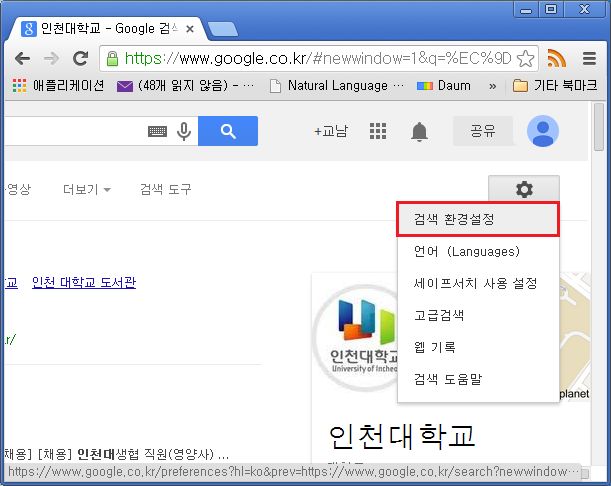This screenshot has width=611, height=486.
Task: Open the mail bookmark with 48개 읽지 않음
Action: tap(185, 85)
